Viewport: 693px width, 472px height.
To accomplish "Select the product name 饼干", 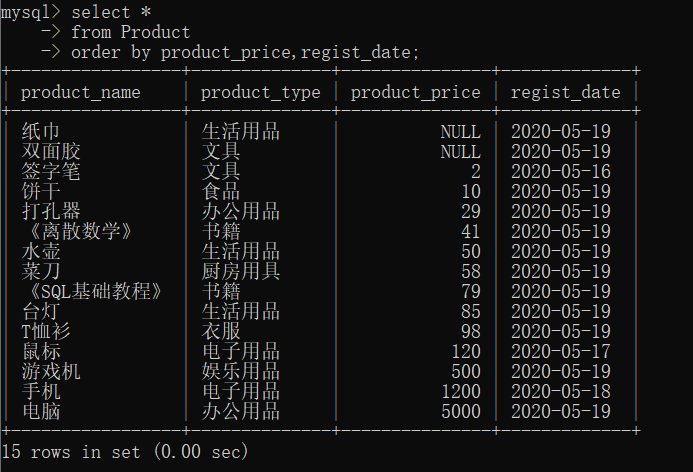I will tap(41, 191).
